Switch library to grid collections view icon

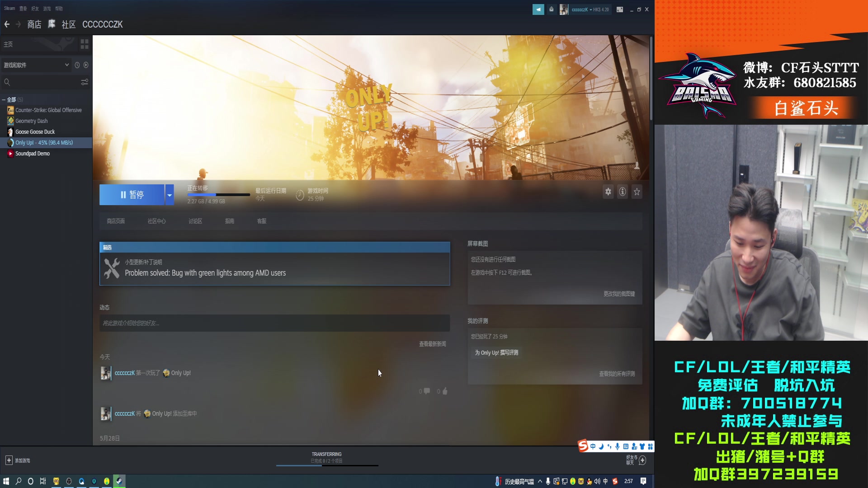click(x=85, y=44)
